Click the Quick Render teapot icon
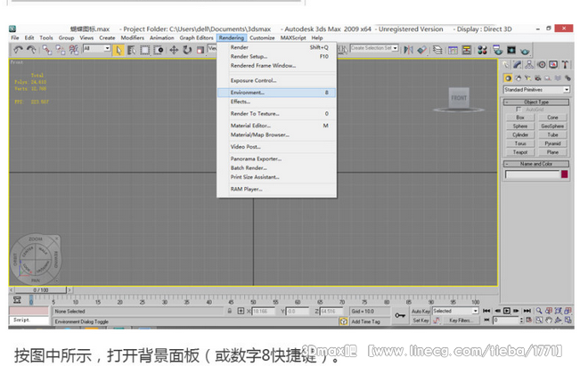588x366 pixels. click(x=525, y=51)
